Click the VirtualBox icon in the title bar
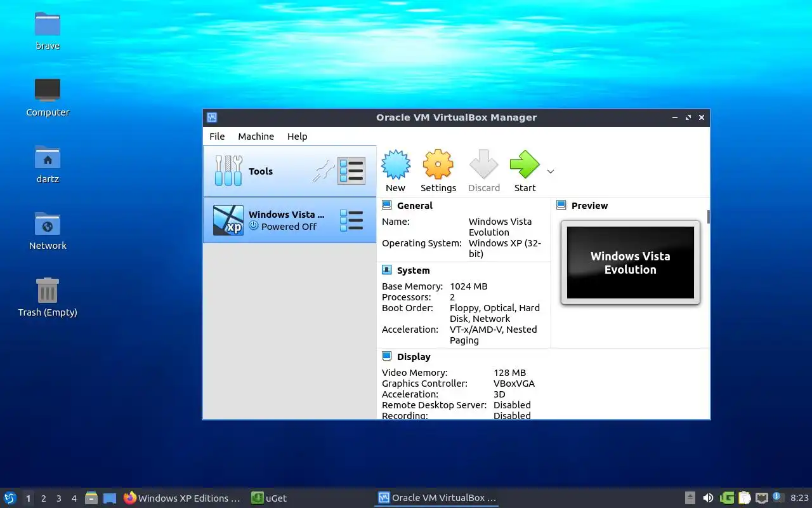Screen dimensions: 812x508 (212, 117)
